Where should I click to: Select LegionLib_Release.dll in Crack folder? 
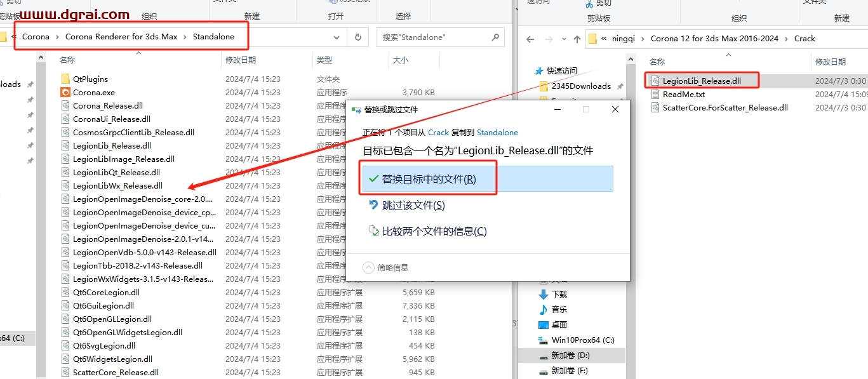[702, 81]
